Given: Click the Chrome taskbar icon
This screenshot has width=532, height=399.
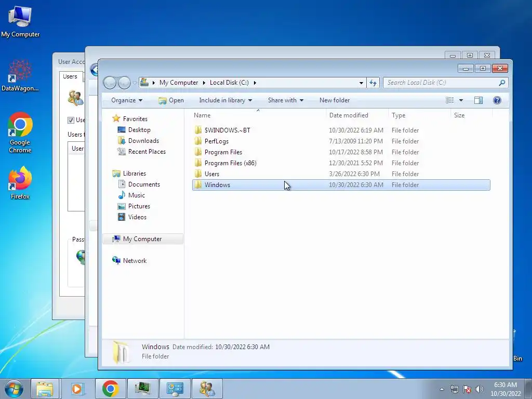Looking at the screenshot, I should click(x=111, y=389).
